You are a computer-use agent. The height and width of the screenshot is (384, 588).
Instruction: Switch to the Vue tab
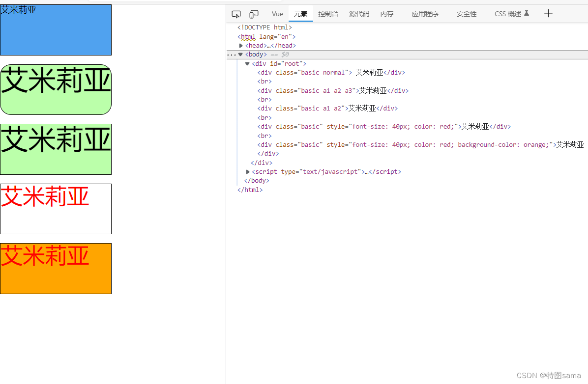click(x=277, y=14)
